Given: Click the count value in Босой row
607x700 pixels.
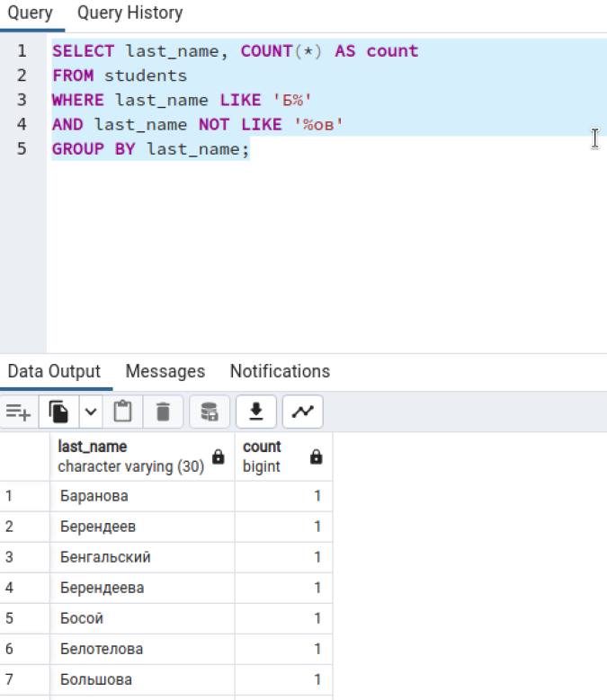Looking at the screenshot, I should (x=283, y=618).
